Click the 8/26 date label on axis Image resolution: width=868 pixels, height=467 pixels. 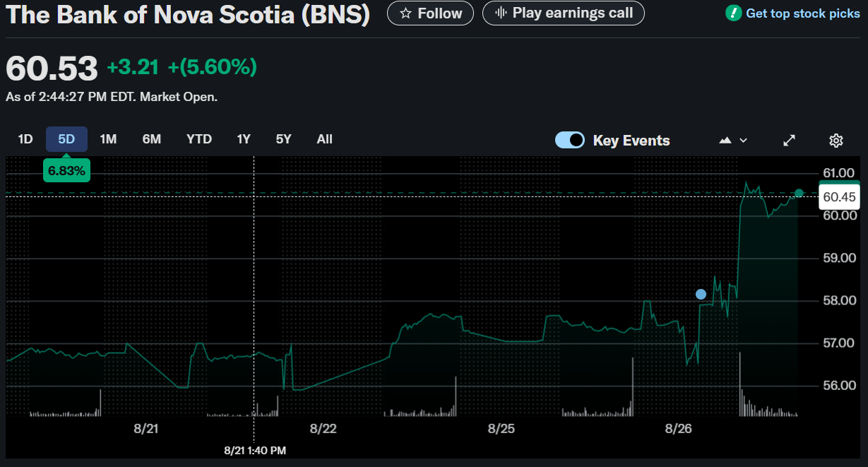[679, 428]
